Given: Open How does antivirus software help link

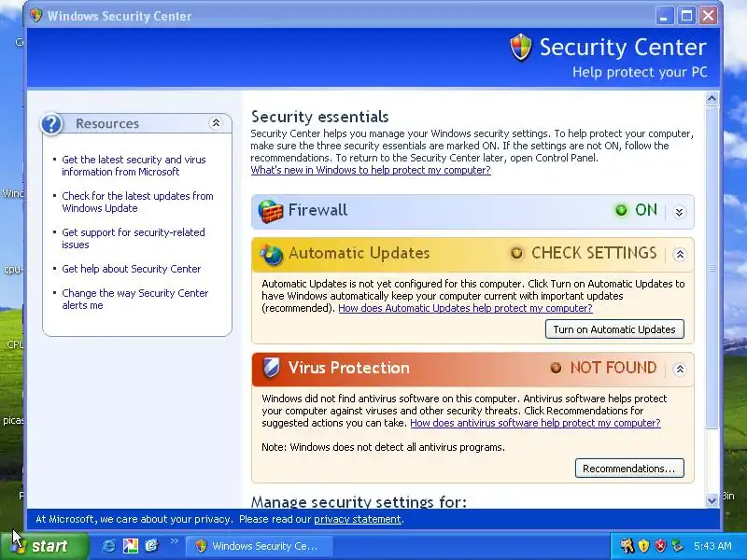Looking at the screenshot, I should (535, 423).
